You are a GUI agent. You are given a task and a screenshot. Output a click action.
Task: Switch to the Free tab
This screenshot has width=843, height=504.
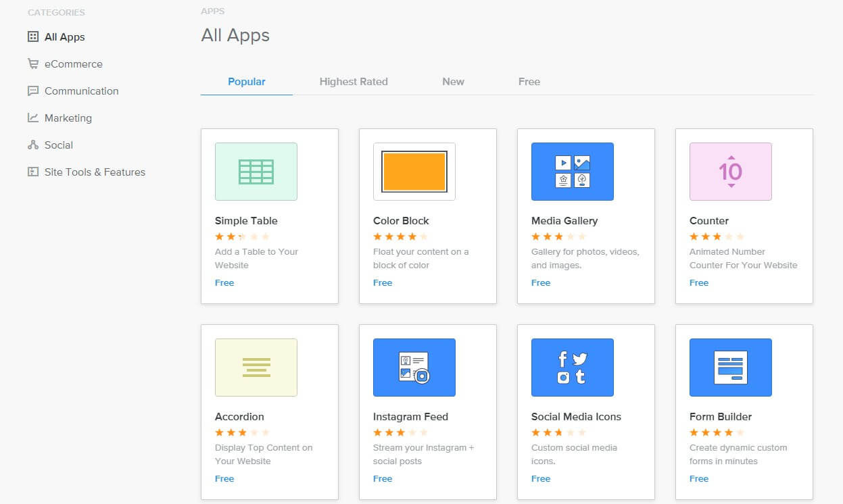coord(529,81)
